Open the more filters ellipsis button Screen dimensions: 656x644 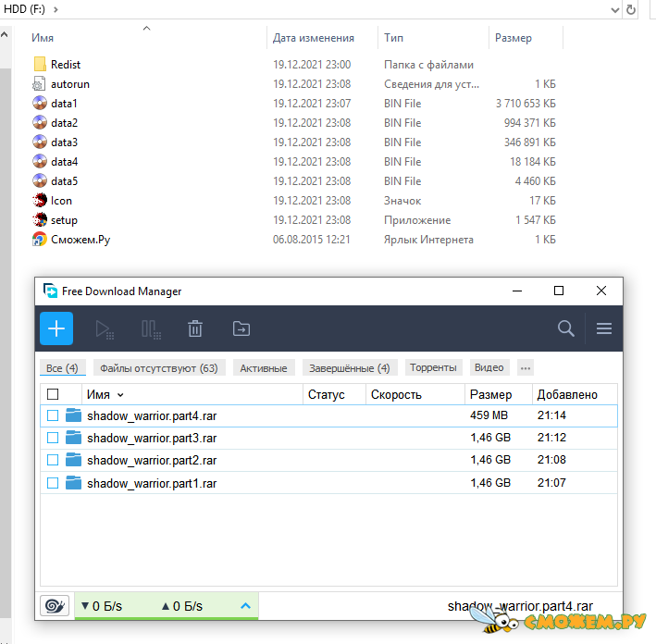tap(526, 368)
